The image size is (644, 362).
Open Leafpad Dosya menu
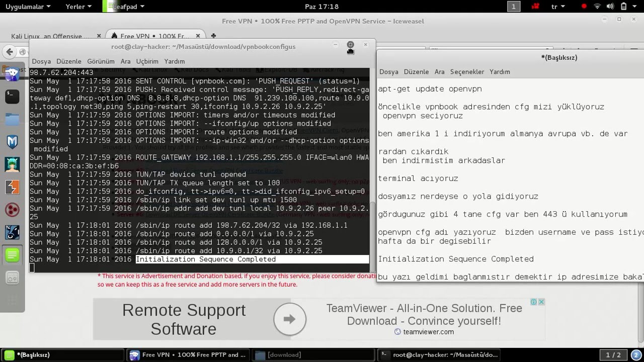point(389,72)
